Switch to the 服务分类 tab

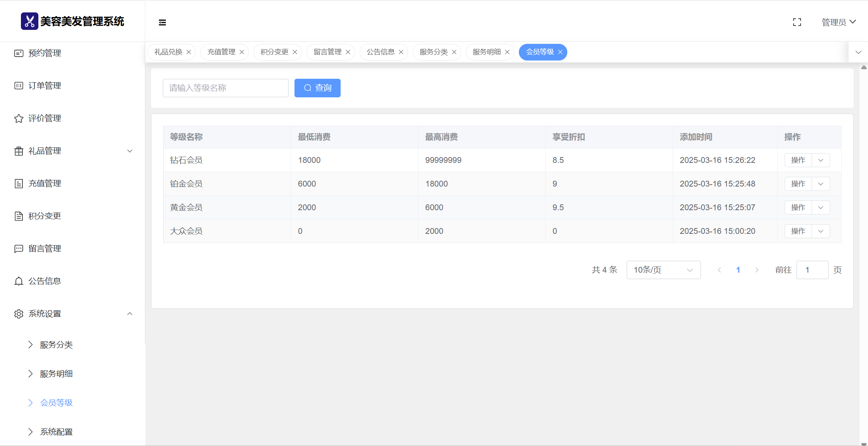tap(433, 52)
